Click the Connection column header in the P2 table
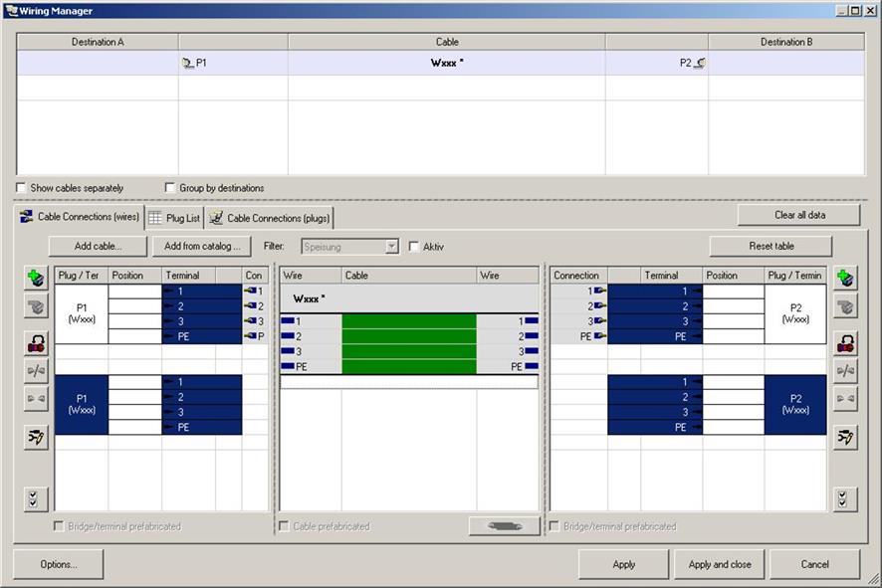 (x=578, y=276)
